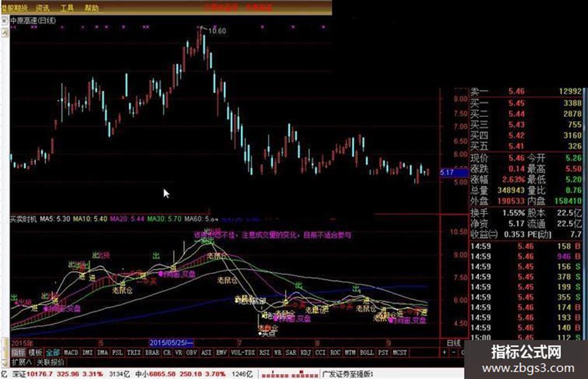Switch to the KDJ indicator

pos(306,353)
